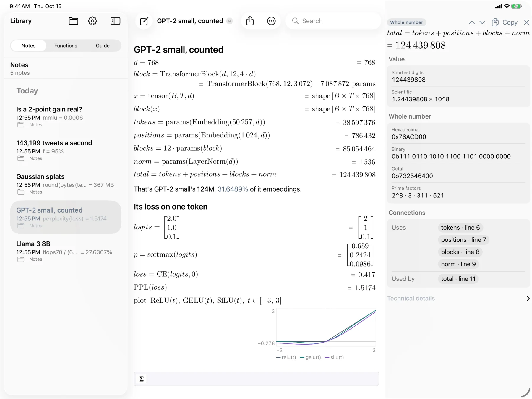Screen dimensions: 532x399
Task: Go to previous result with up chevron
Action: point(472,22)
